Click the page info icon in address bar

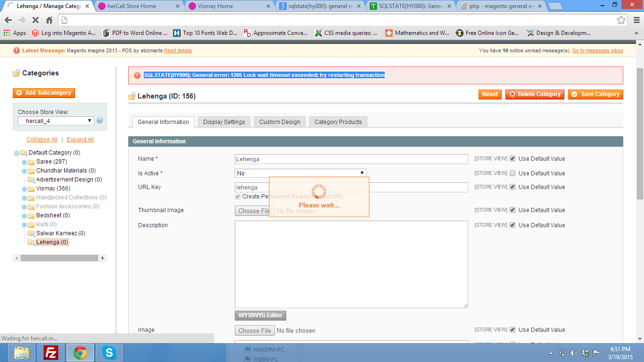(x=65, y=20)
